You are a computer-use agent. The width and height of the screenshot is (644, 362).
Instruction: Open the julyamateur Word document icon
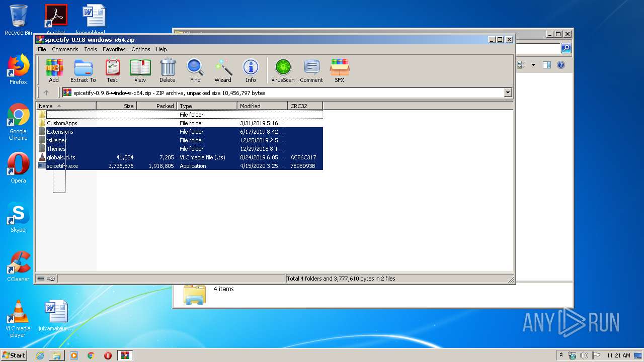pyautogui.click(x=55, y=316)
